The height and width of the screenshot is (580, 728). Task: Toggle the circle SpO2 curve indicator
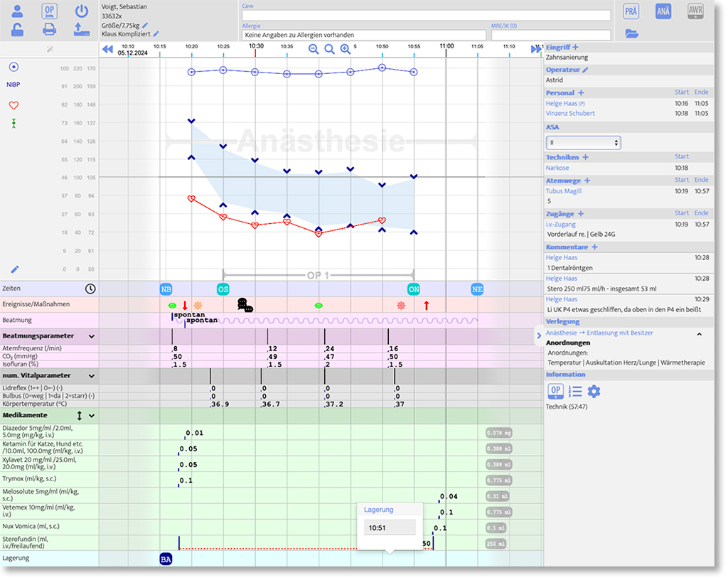click(x=14, y=67)
